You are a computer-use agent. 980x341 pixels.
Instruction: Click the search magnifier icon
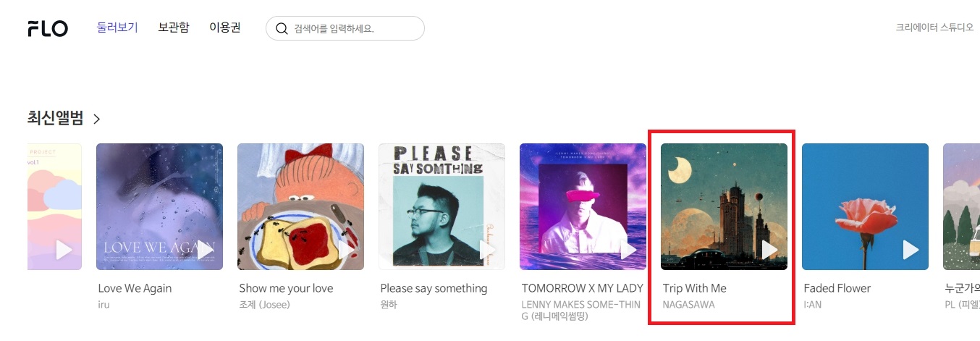click(282, 29)
